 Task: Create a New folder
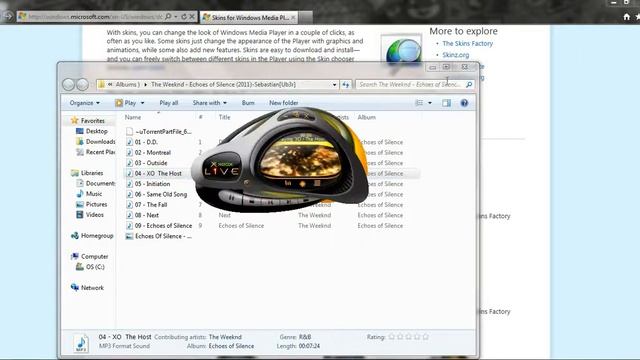[x=284, y=103]
